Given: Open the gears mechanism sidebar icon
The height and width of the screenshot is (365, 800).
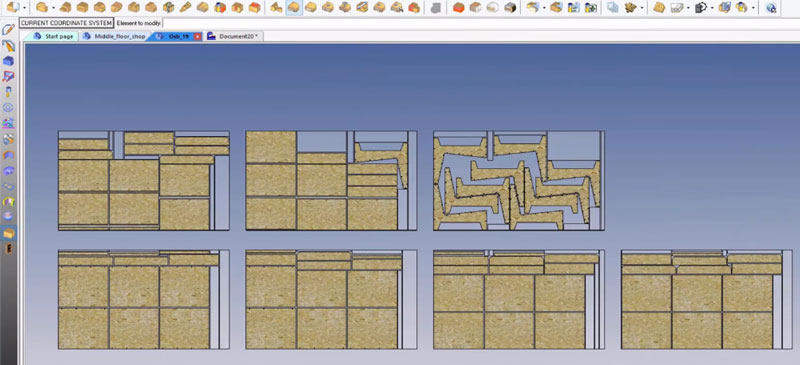Looking at the screenshot, I should pos(8,139).
